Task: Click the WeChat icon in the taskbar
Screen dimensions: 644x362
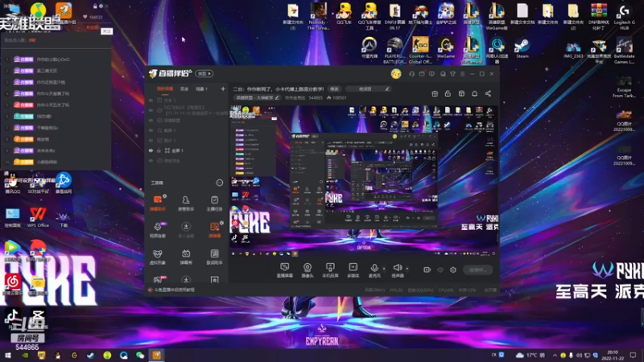Action: pos(140,355)
